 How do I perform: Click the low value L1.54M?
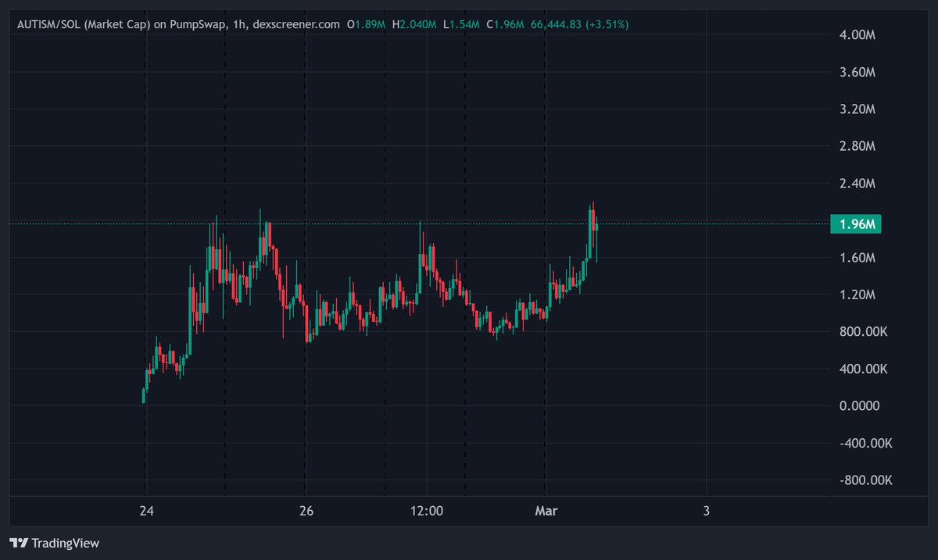coord(460,25)
